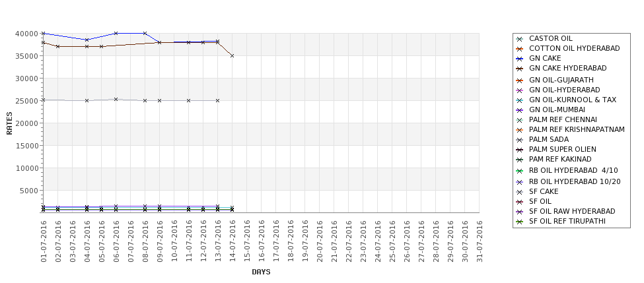Click the 40000 y-axis label
The width and height of the screenshot is (644, 283).
click(x=27, y=34)
